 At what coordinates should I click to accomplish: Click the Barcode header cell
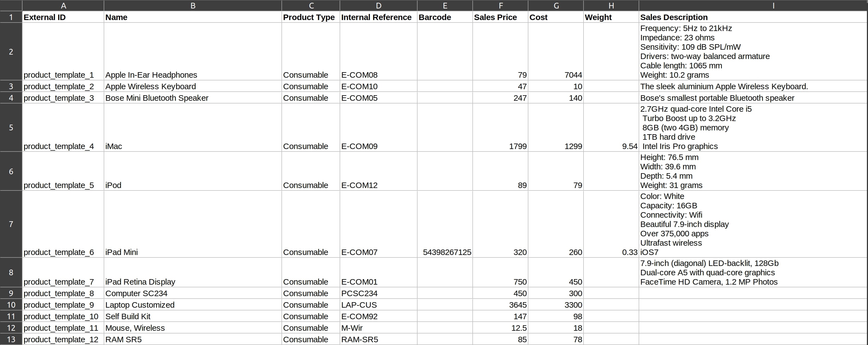tap(445, 17)
